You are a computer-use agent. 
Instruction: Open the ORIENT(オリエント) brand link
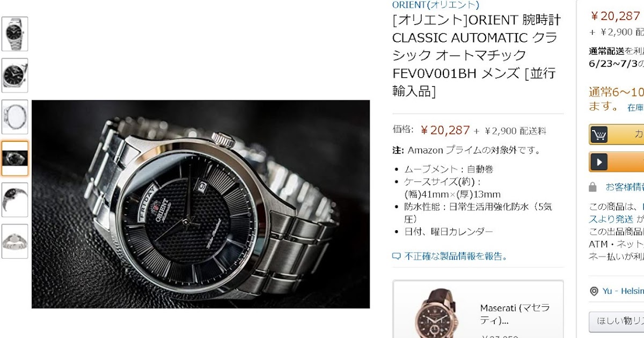pos(435,5)
